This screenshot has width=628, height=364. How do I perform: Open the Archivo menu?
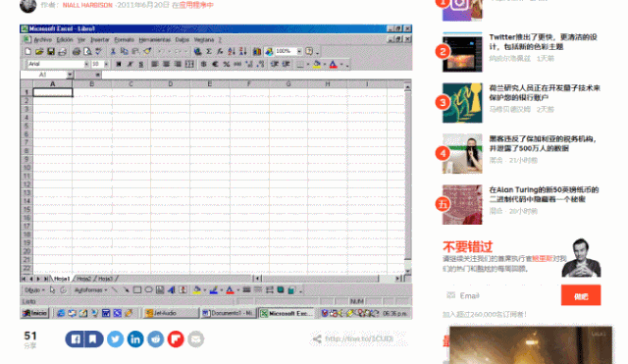pyautogui.click(x=42, y=39)
